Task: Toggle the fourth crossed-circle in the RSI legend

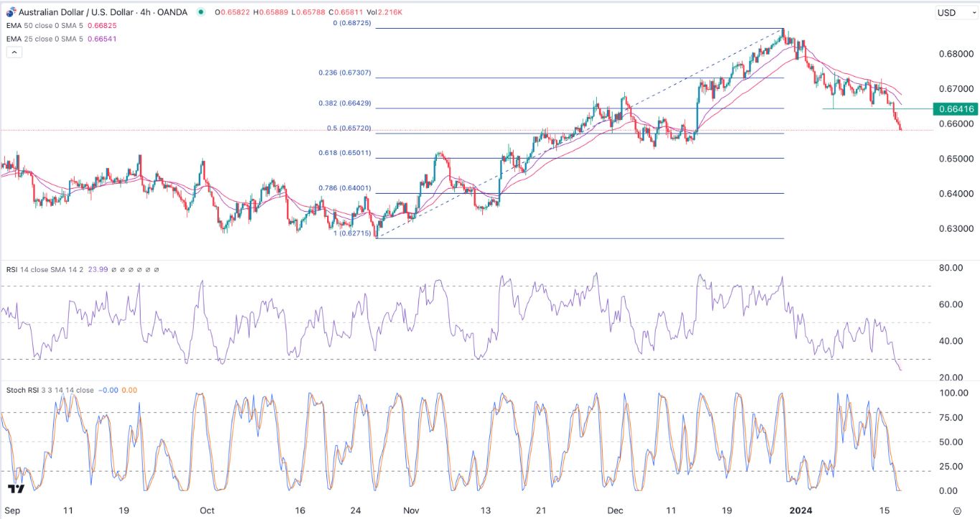Action: (x=139, y=269)
